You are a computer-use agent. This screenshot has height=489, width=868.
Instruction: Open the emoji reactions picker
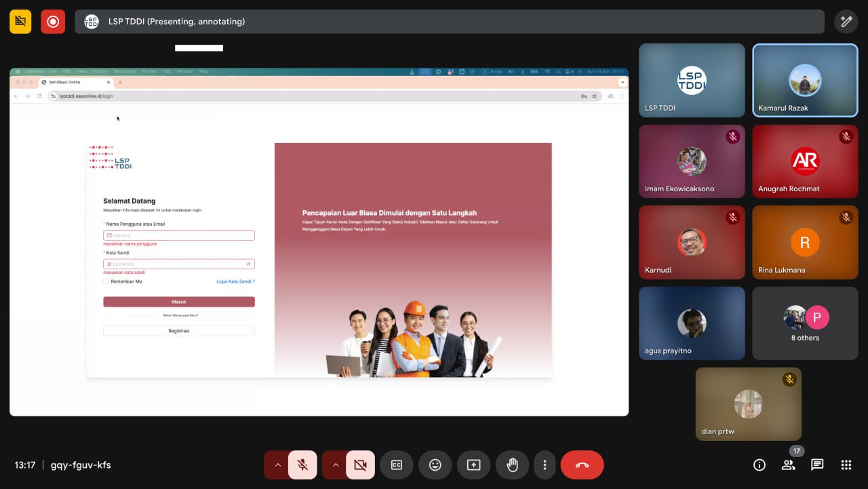[435, 465]
